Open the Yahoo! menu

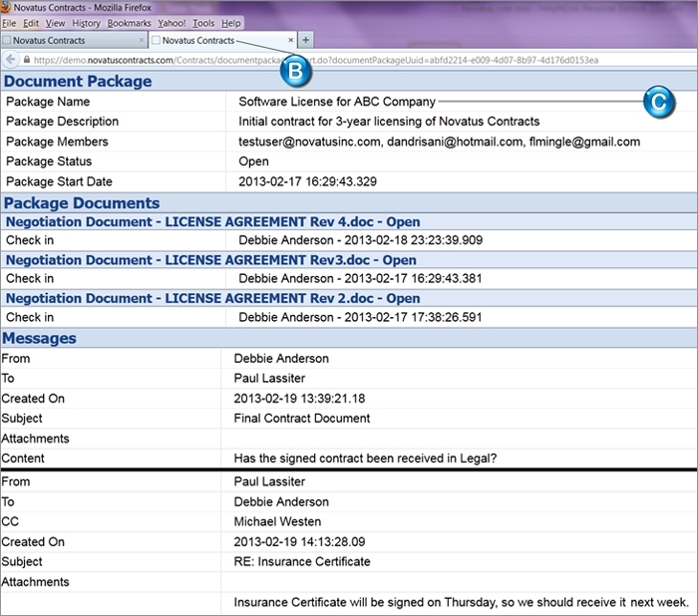pos(172,23)
